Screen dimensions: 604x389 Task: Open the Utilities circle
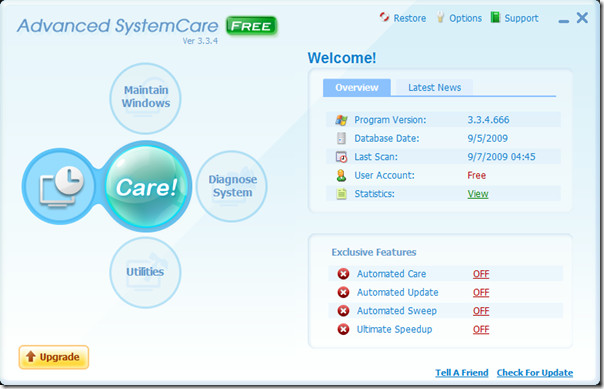tap(145, 273)
